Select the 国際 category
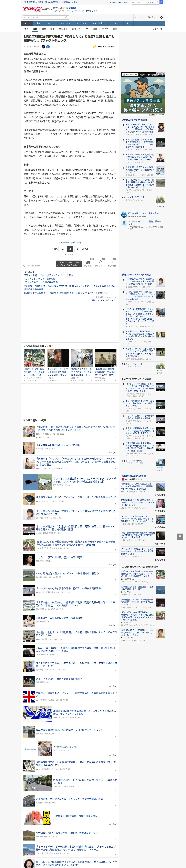186x868 pixels. 44,29
